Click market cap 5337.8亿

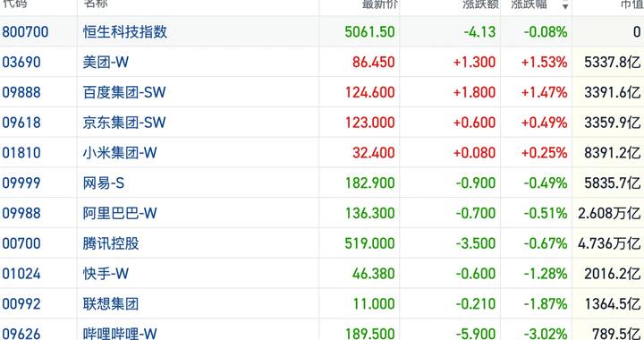coord(613,62)
